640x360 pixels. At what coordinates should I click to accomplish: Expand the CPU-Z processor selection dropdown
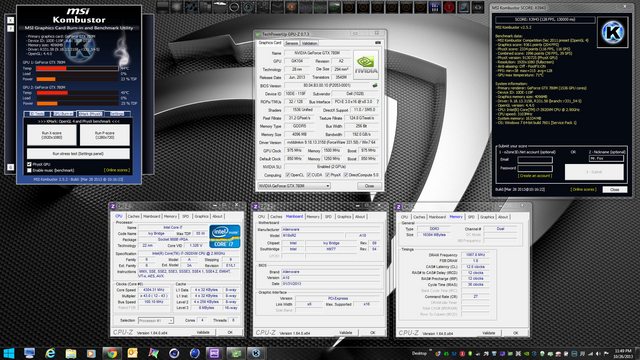point(156,321)
